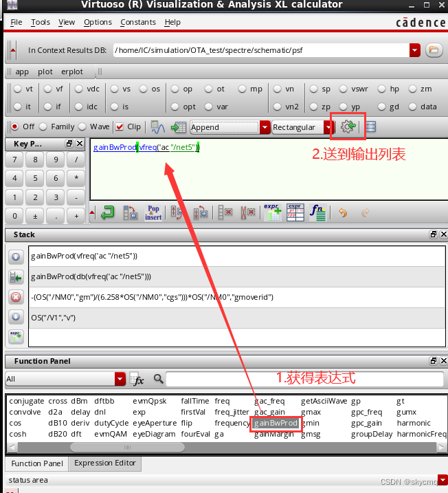Click the function search input field

point(304,379)
